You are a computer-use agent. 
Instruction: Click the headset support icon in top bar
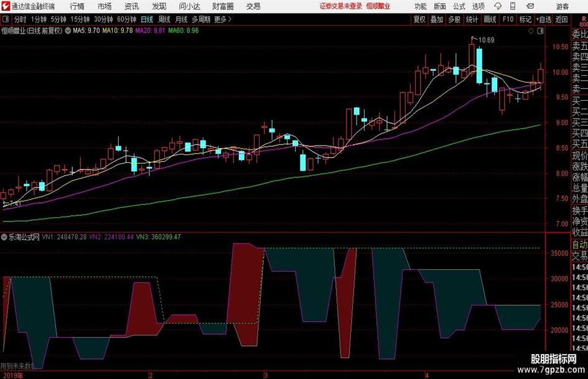coord(498,6)
